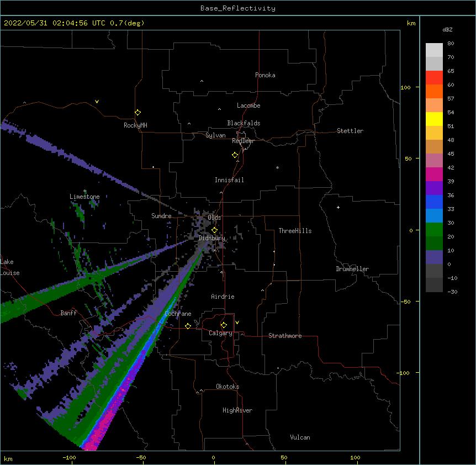The width and height of the screenshot is (476, 465).
Task: Click the -100 tick on the bottom axis
Action: 69,457
